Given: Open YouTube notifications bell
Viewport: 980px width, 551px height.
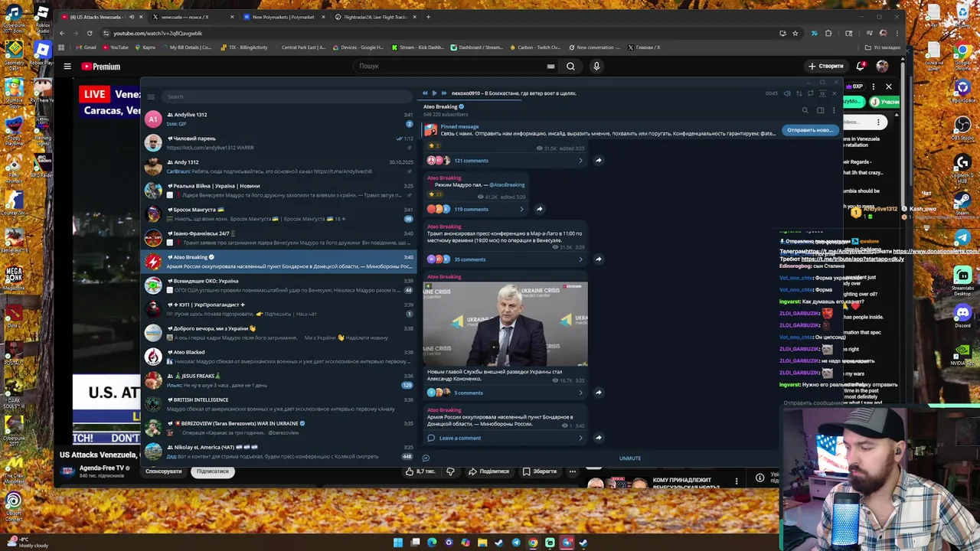Looking at the screenshot, I should point(861,66).
